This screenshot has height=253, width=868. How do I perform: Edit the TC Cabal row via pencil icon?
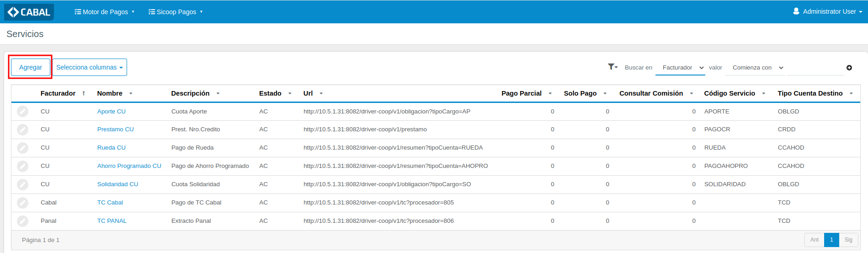click(22, 203)
